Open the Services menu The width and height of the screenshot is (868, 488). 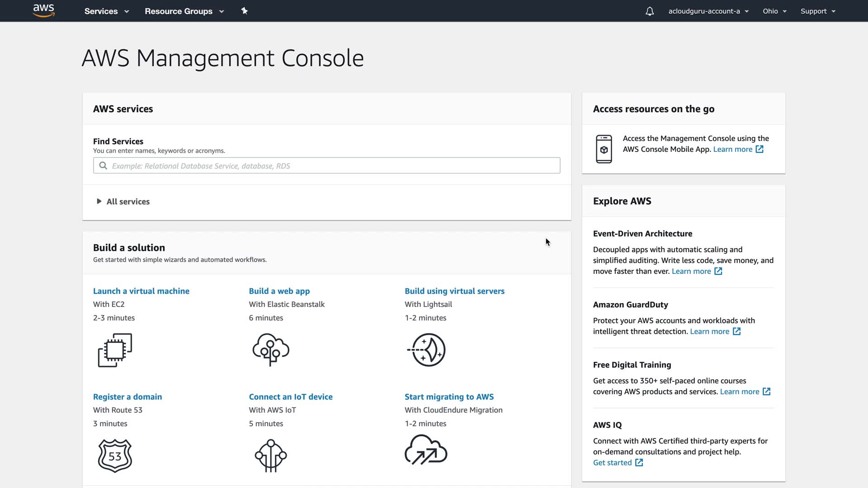coord(106,11)
